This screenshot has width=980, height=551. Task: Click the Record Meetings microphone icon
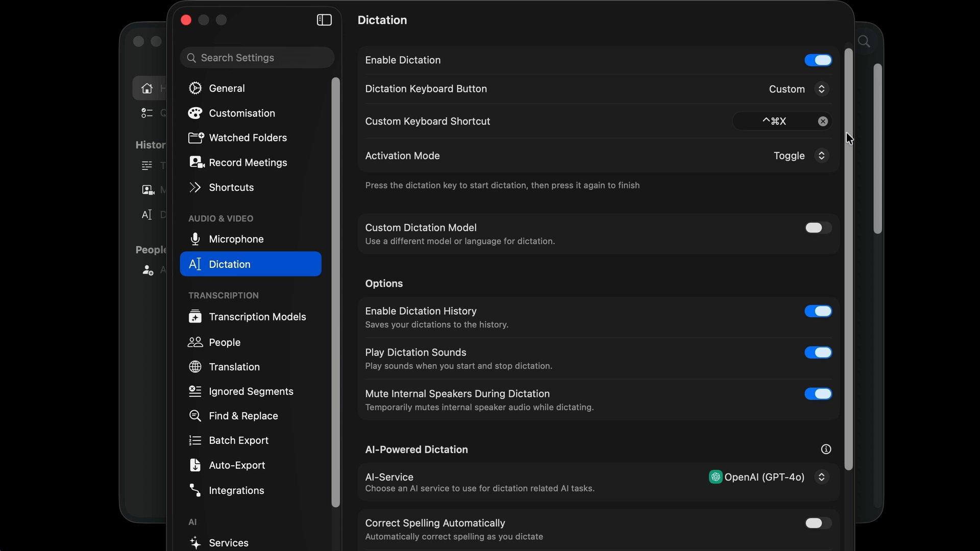coord(195,162)
